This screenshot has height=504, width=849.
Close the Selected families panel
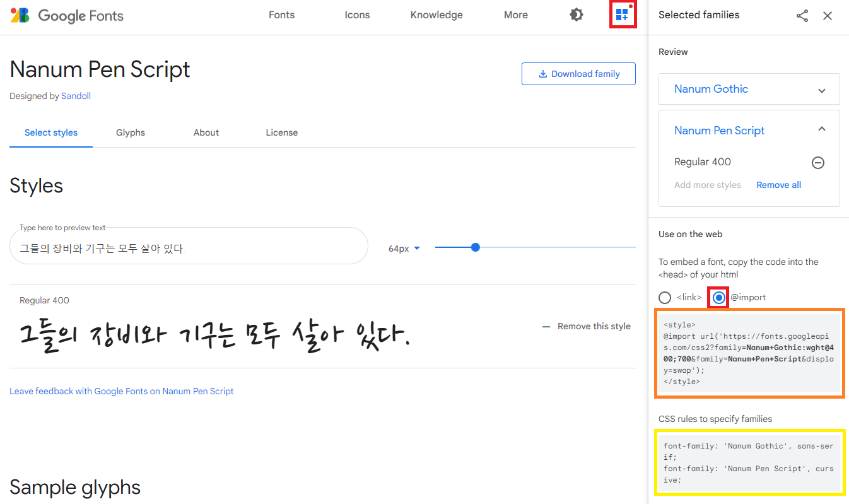tap(828, 16)
